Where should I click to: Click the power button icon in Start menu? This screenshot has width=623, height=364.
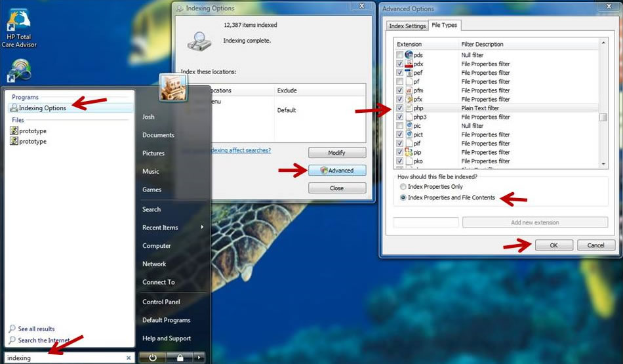coord(152,357)
